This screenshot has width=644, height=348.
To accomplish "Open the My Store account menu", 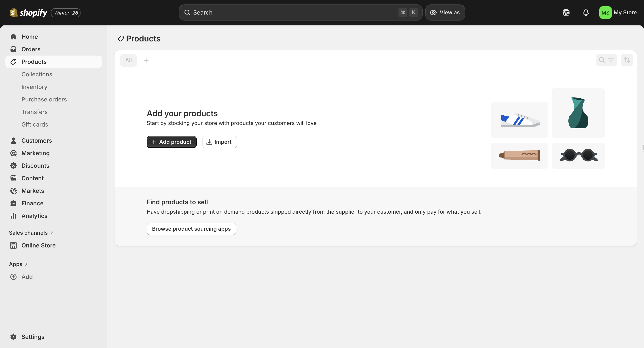I will pos(618,13).
